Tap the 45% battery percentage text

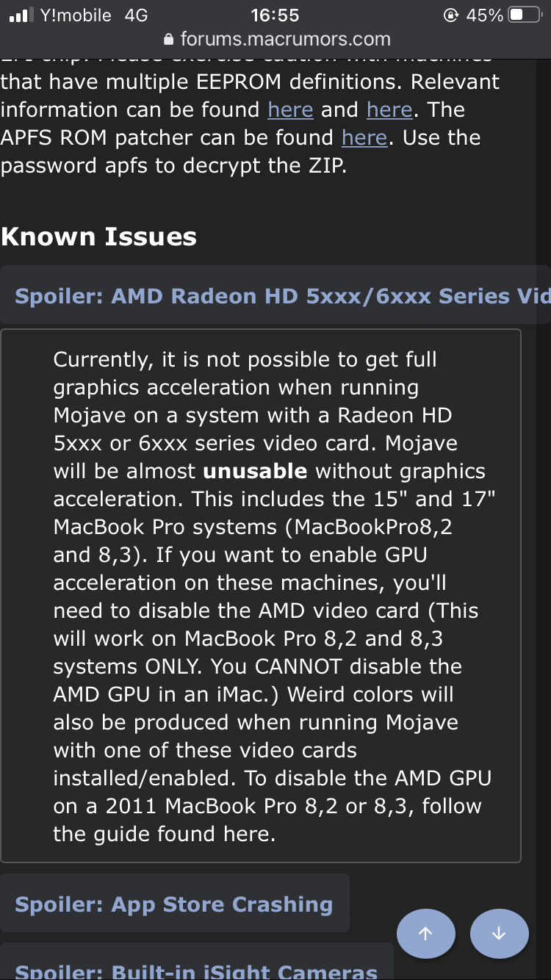tap(485, 15)
